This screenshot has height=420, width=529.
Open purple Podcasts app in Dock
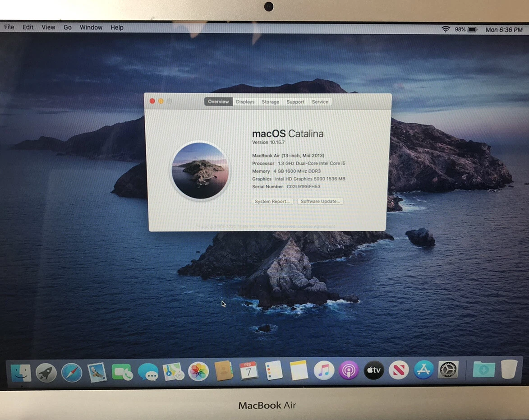click(x=349, y=370)
